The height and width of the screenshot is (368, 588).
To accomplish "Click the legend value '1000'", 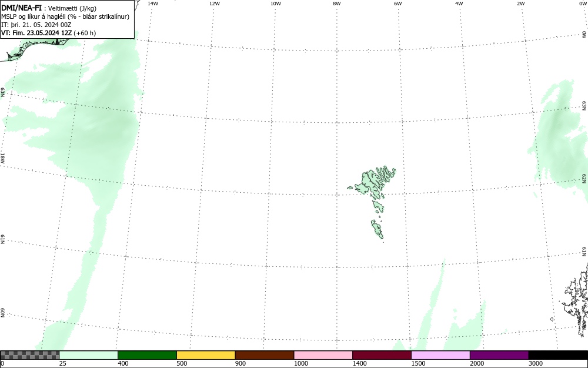I will tap(301, 363).
